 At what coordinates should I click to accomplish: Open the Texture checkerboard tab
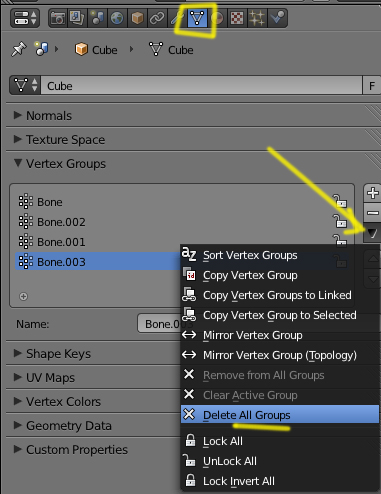237,18
